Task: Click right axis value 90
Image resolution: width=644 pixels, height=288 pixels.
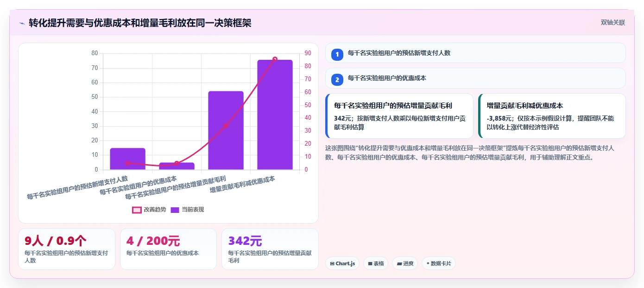Action: pos(308,53)
